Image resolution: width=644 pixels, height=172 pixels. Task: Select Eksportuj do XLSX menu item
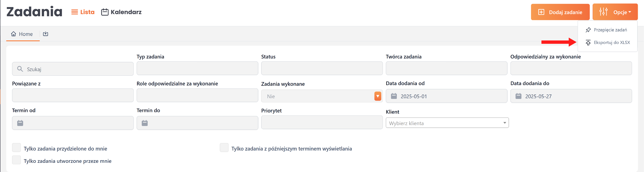[x=612, y=42]
